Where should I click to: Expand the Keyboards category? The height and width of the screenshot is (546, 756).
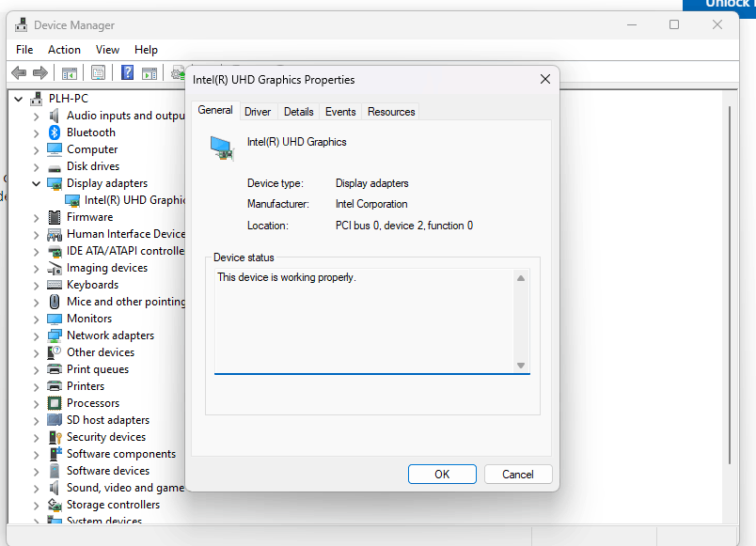(x=36, y=286)
